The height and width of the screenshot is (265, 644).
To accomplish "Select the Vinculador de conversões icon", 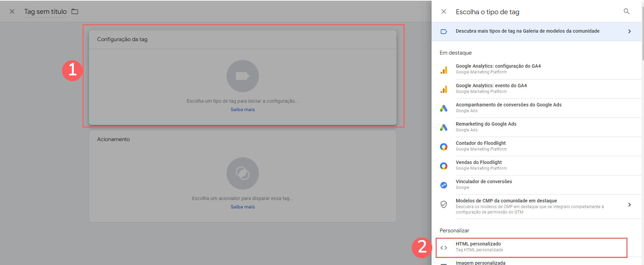I will (444, 185).
